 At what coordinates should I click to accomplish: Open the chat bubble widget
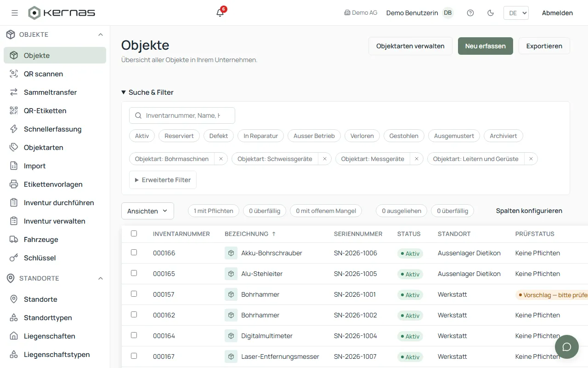(567, 347)
